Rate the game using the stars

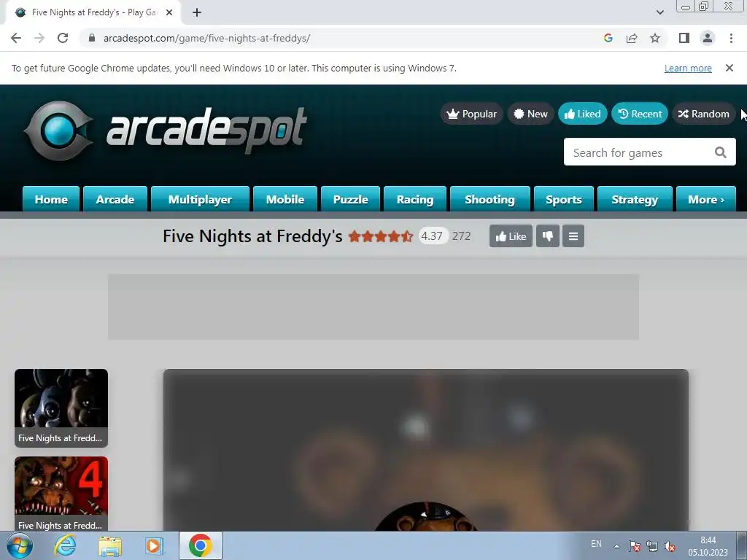pyautogui.click(x=381, y=236)
